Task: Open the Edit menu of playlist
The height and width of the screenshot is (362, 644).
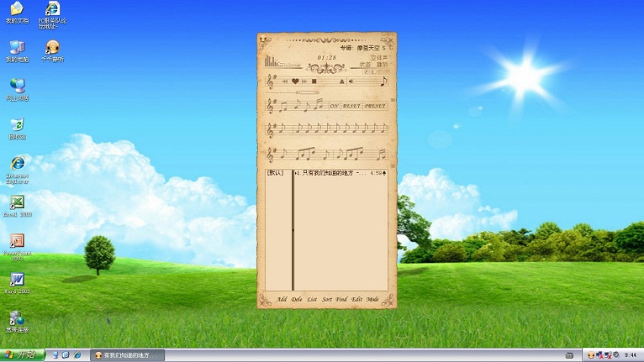Action: [x=357, y=299]
